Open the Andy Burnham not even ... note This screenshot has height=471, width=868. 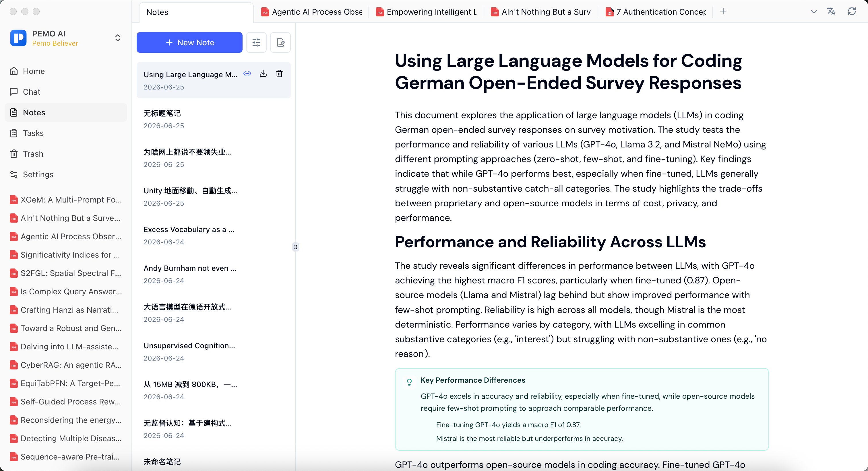pyautogui.click(x=214, y=274)
